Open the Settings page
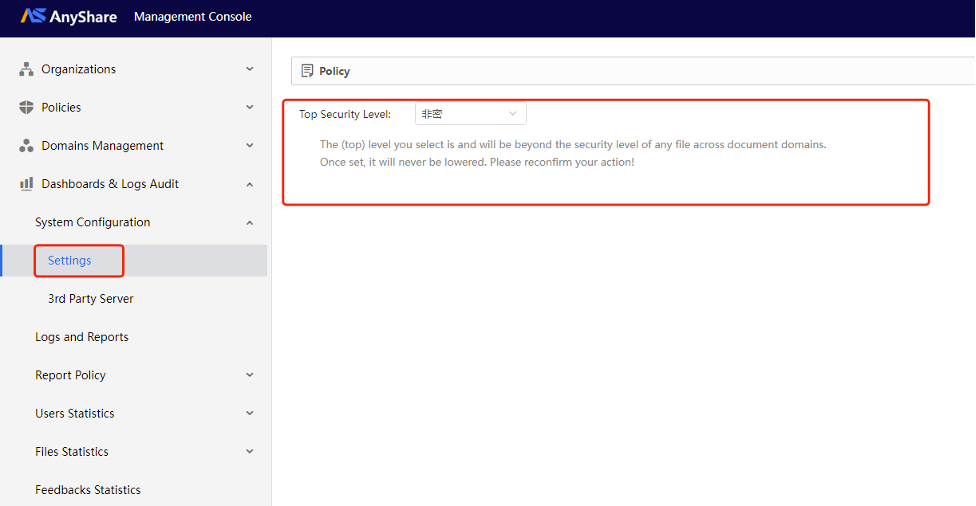This screenshot has width=976, height=506. coord(70,260)
